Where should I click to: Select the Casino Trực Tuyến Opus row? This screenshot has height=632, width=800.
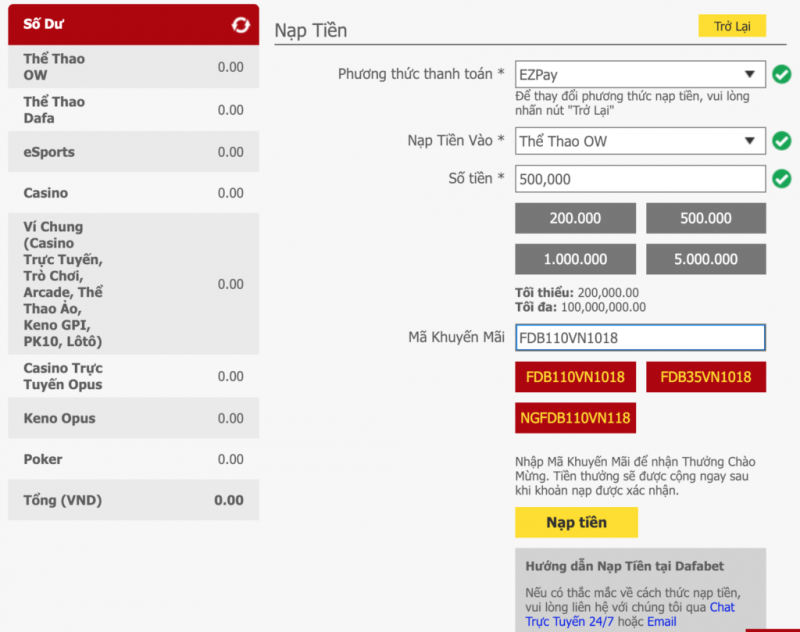click(x=133, y=376)
